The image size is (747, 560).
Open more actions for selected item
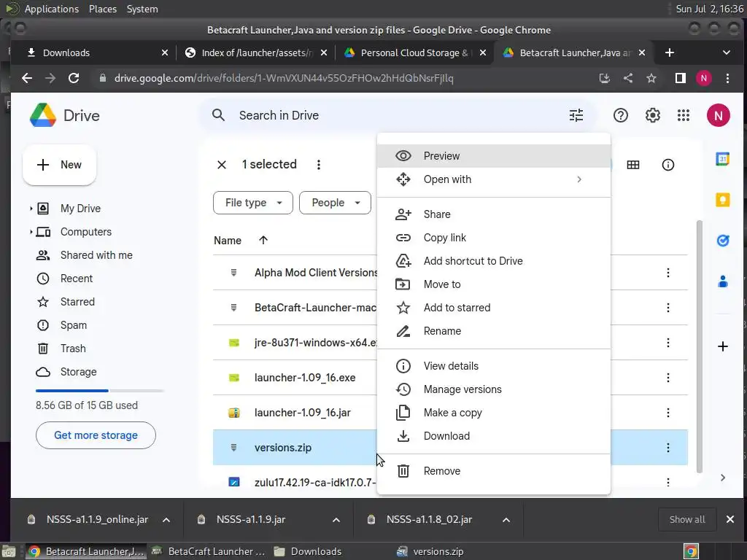(x=319, y=165)
